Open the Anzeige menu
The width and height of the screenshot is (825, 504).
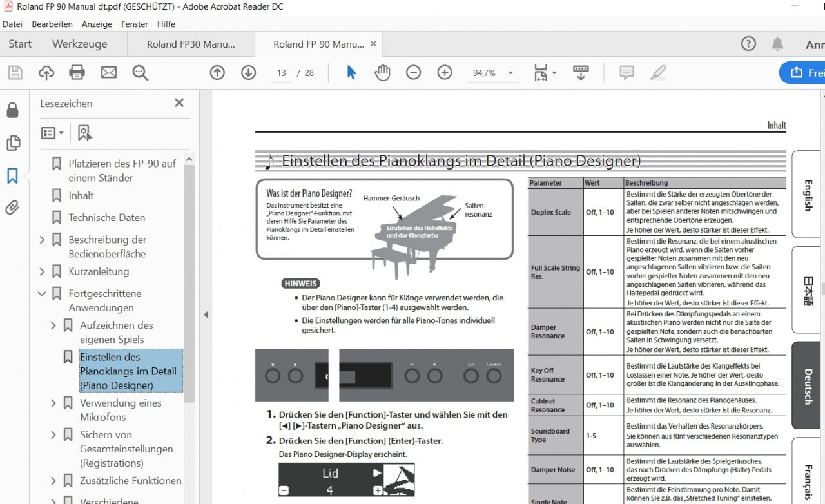coord(97,24)
